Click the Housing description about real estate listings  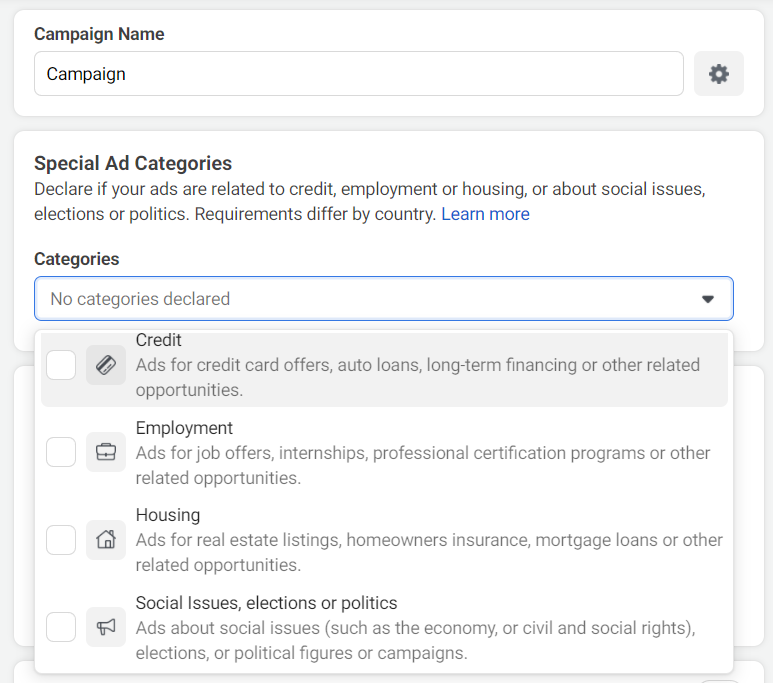point(429,552)
